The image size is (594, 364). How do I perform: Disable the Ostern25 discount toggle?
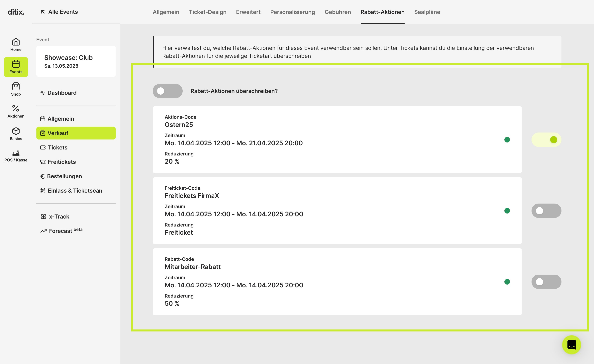pyautogui.click(x=546, y=139)
